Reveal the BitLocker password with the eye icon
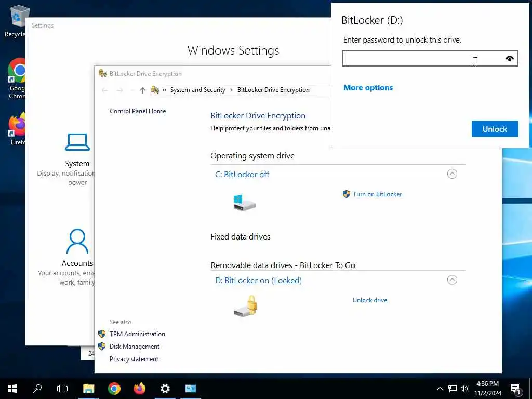532x399 pixels. [x=509, y=59]
